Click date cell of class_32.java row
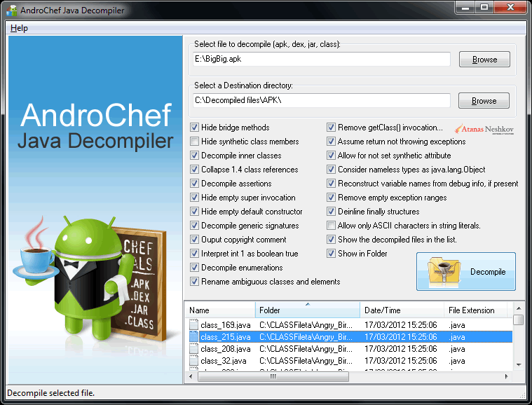The height and width of the screenshot is (405, 532). tap(401, 361)
